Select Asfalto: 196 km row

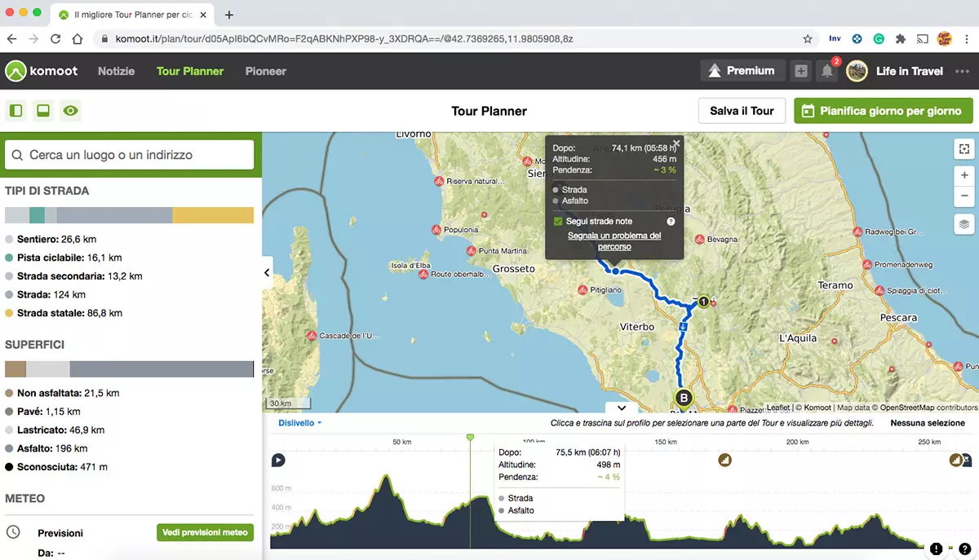click(x=47, y=448)
